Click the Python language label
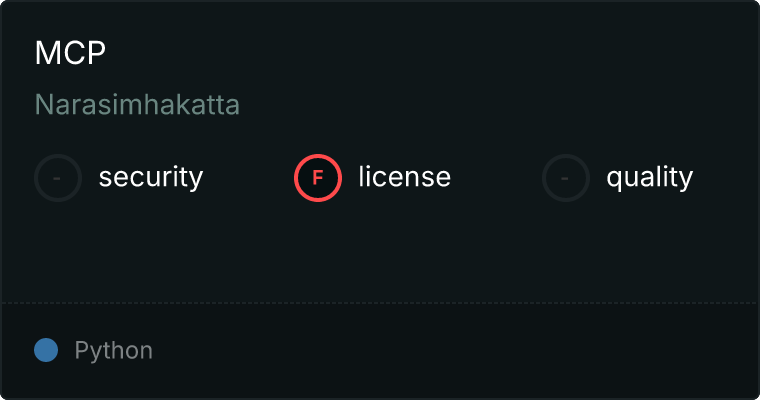760x400 pixels. point(114,351)
